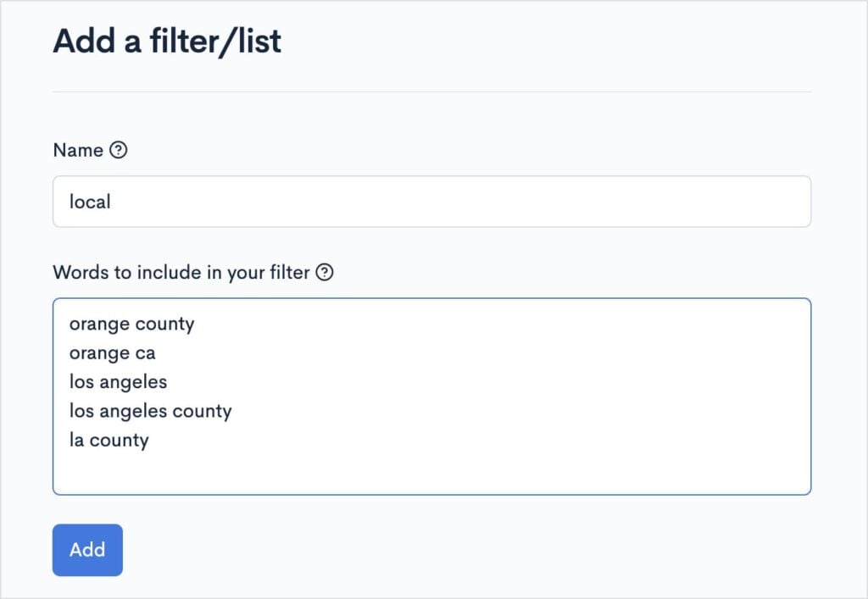Select the text local in the Name box
This screenshot has width=868, height=599.
(x=89, y=201)
